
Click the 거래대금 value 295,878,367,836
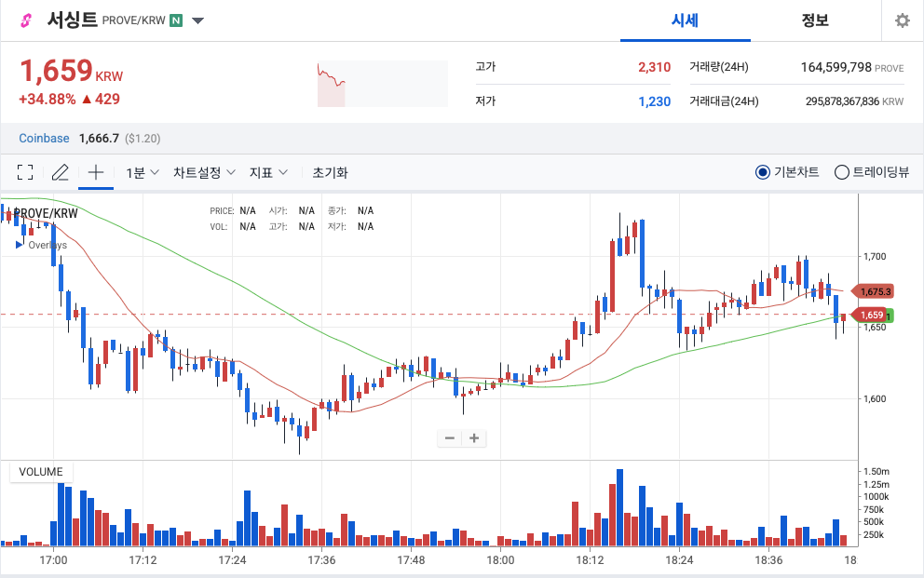(842, 101)
